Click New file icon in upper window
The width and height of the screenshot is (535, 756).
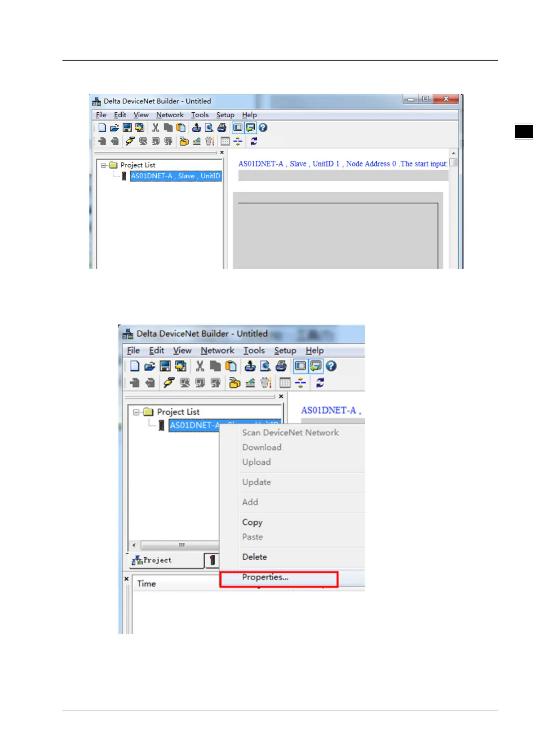(x=102, y=127)
